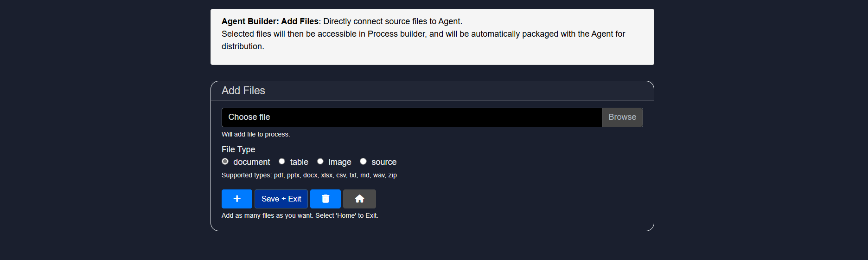The height and width of the screenshot is (260, 868).
Task: Click the Home icon button
Action: coord(359,199)
